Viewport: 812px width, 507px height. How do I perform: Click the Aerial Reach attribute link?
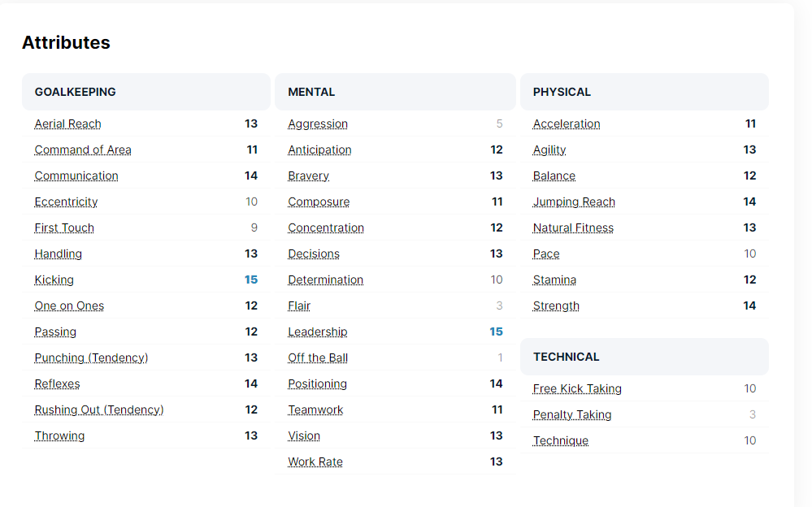67,123
